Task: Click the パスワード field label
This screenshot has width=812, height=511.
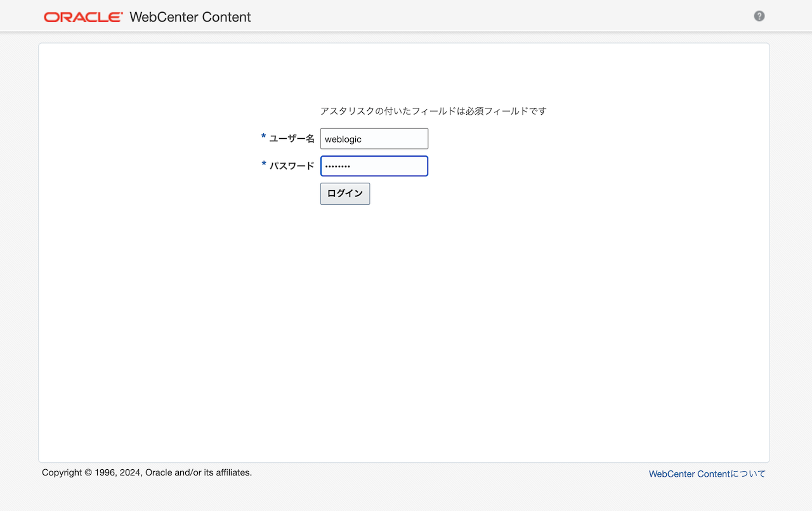Action: (x=292, y=165)
